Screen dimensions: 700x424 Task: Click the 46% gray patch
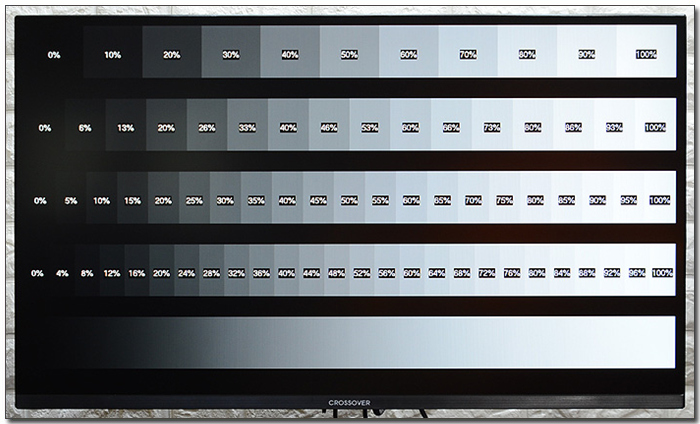click(329, 125)
